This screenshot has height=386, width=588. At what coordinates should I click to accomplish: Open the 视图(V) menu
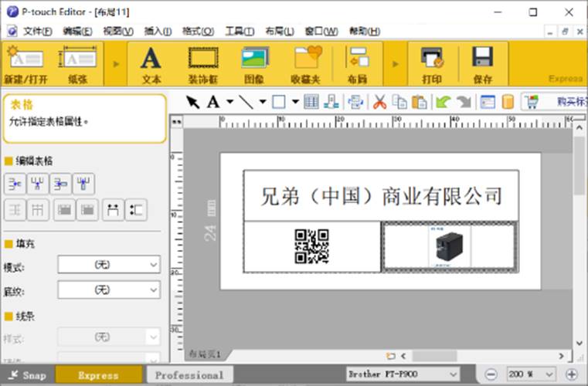[x=118, y=31]
